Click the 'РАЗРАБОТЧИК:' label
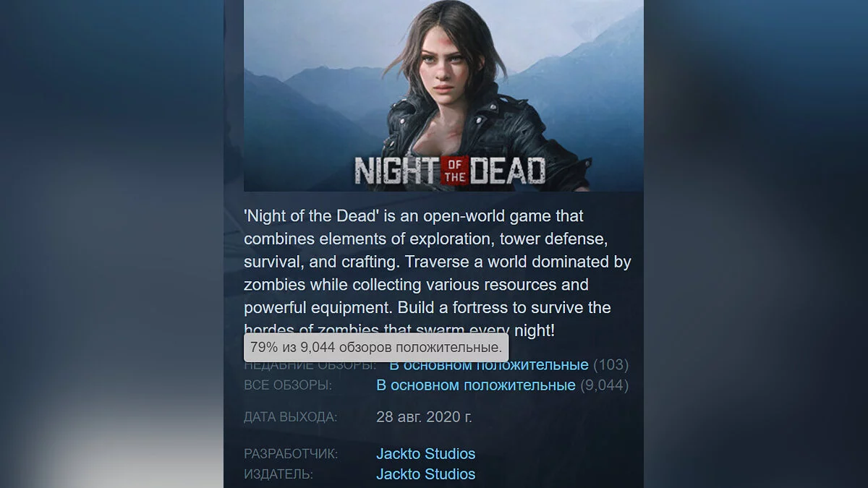 click(291, 455)
